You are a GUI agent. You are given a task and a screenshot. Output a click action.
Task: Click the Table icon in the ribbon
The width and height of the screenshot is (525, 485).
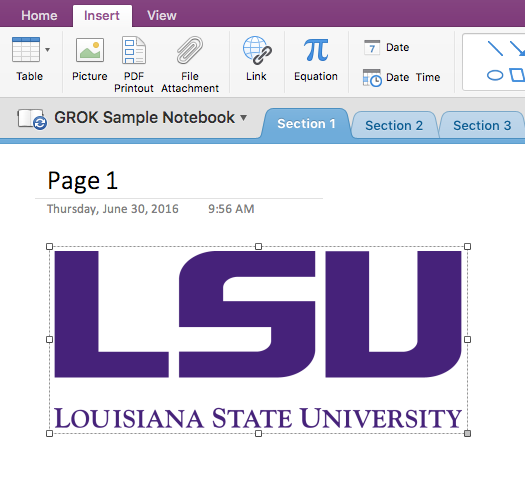26,50
